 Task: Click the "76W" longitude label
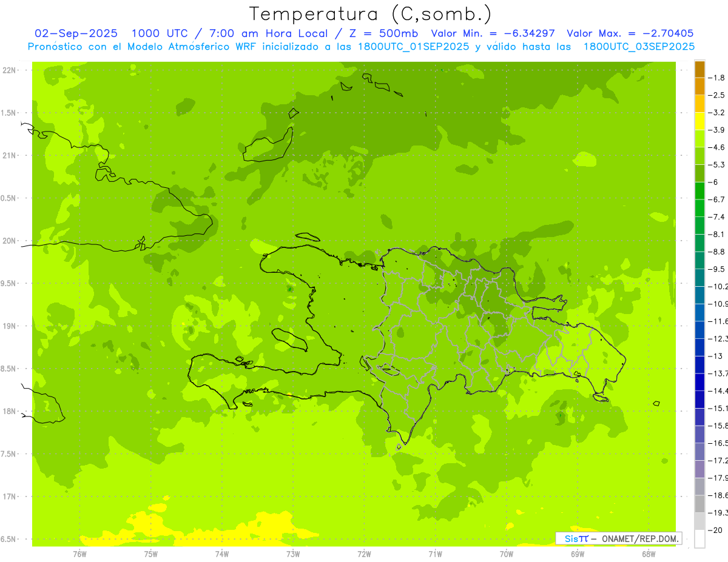pyautogui.click(x=79, y=554)
